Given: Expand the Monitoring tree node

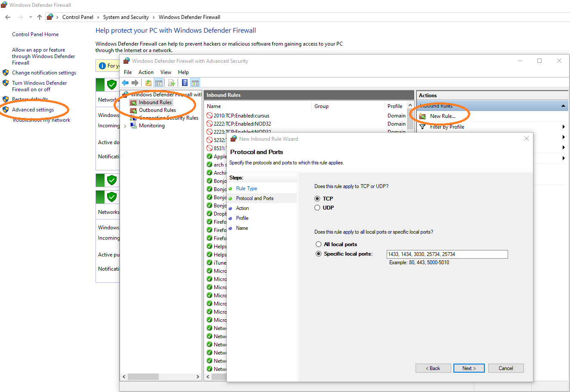Looking at the screenshot, I should click(x=125, y=126).
